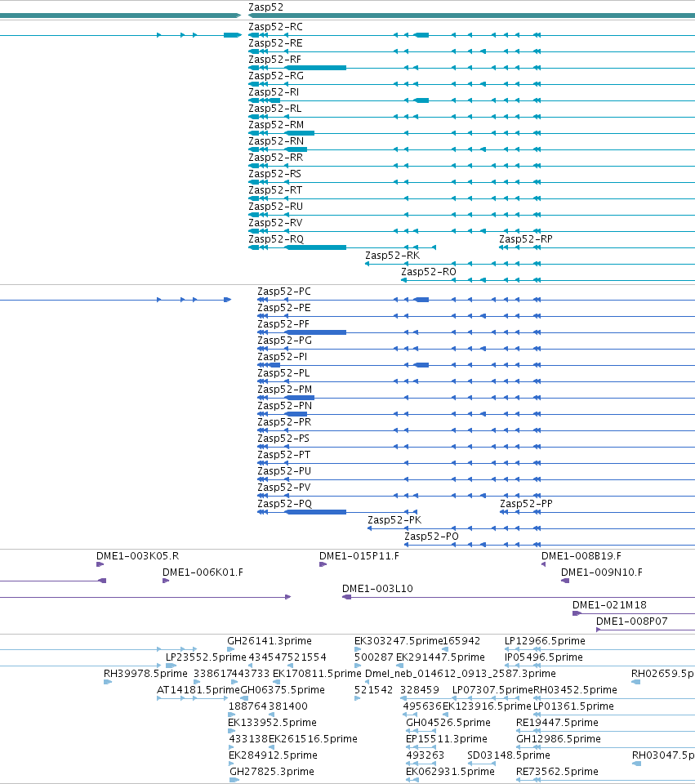This screenshot has width=695, height=784.
Task: Click the DME1-003K05.R clone label
Action: coord(137,556)
